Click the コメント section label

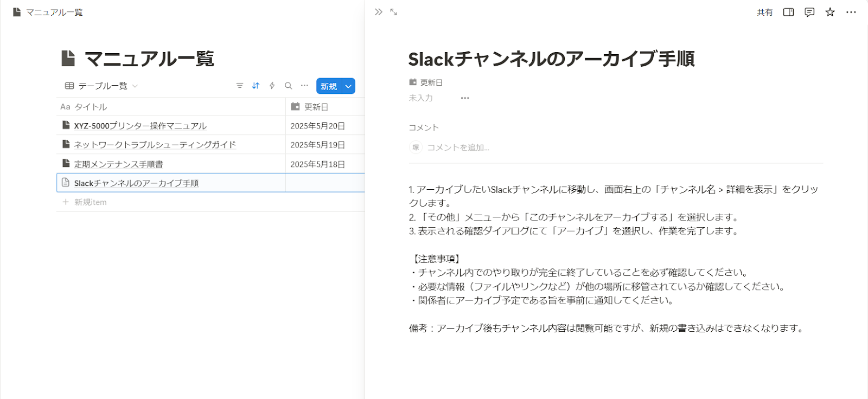[424, 127]
